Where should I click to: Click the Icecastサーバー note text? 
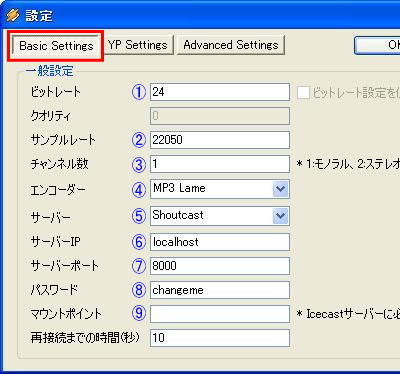(x=348, y=314)
